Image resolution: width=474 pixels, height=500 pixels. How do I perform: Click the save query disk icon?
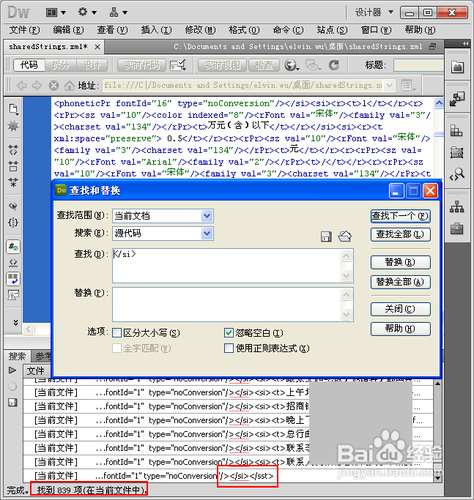[x=326, y=237]
